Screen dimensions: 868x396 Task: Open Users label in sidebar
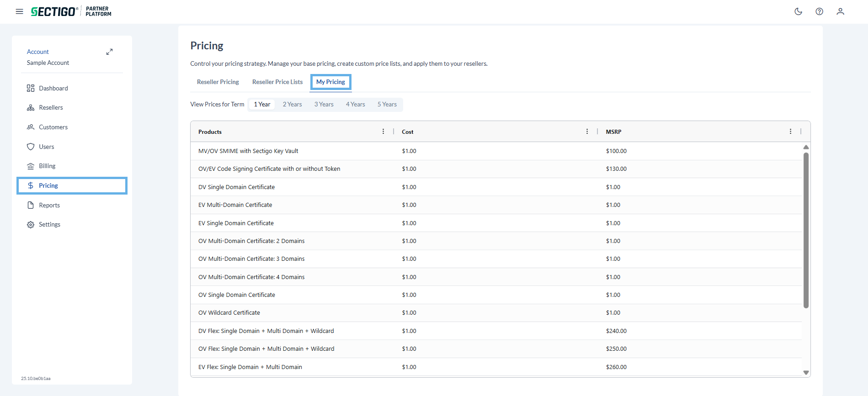47,147
